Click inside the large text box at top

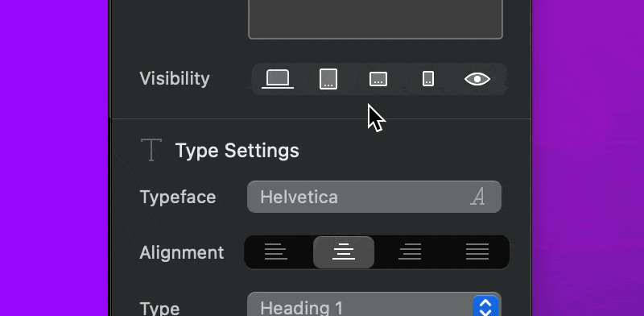(375, 19)
